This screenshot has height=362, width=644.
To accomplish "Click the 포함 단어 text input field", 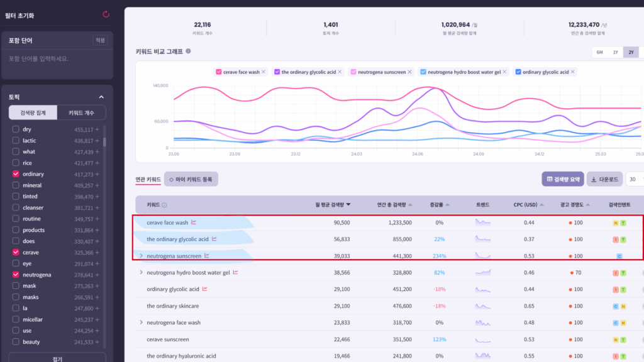I will pos(57,59).
